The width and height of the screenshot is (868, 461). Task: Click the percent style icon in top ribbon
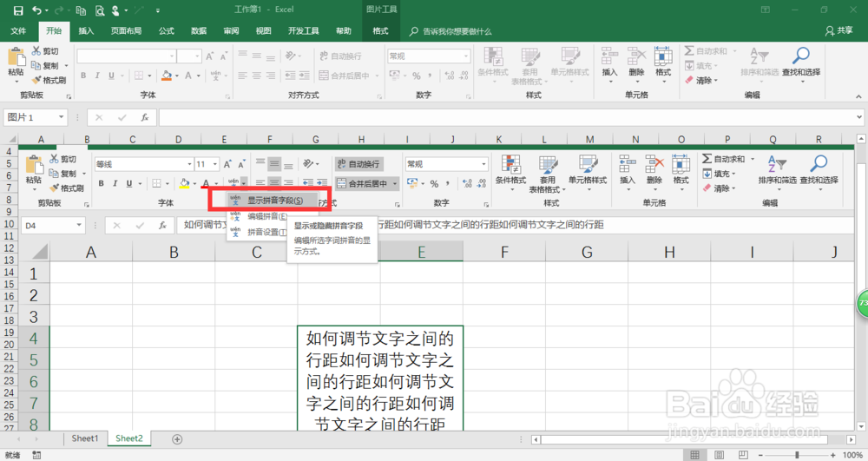coord(417,76)
